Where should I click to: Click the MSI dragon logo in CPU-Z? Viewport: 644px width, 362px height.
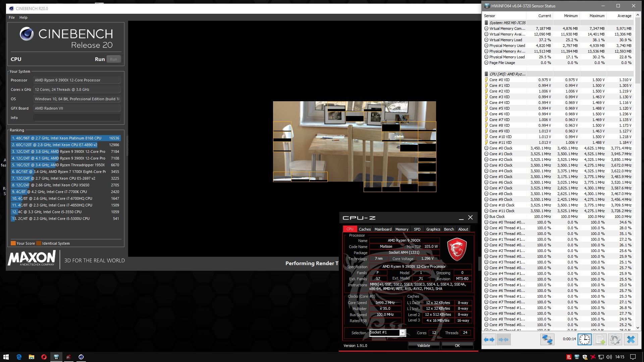click(457, 249)
